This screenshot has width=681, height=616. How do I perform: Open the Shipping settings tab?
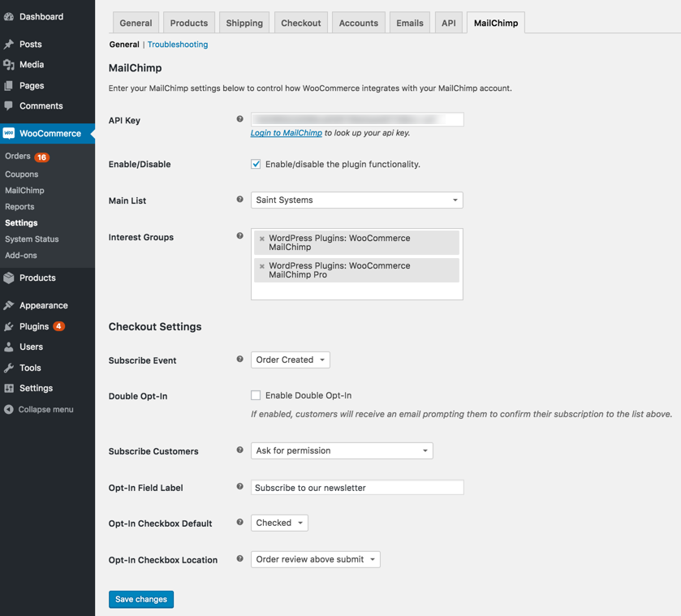click(x=244, y=23)
